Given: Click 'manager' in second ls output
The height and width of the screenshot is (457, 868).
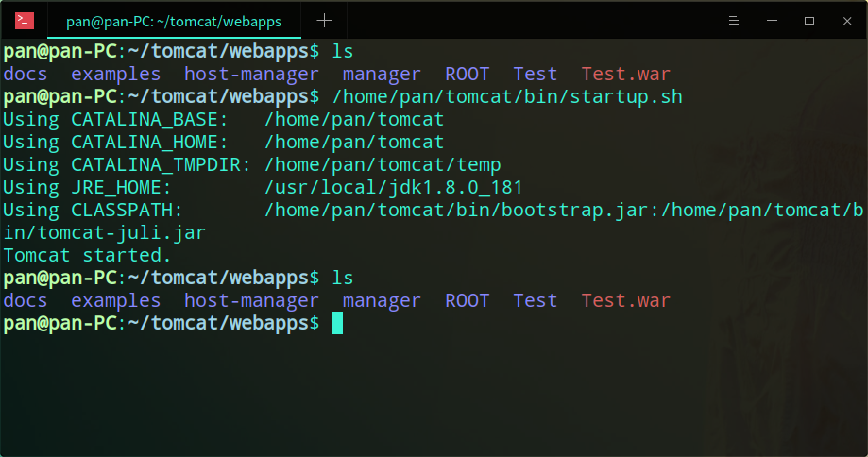Looking at the screenshot, I should (382, 300).
